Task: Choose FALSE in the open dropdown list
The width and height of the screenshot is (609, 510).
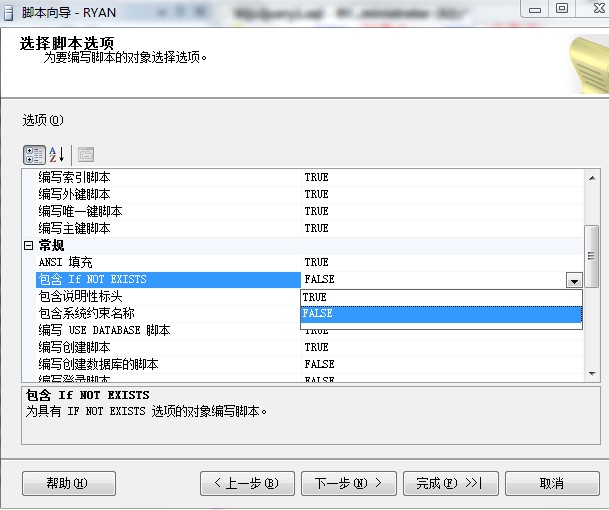Action: coord(440,313)
